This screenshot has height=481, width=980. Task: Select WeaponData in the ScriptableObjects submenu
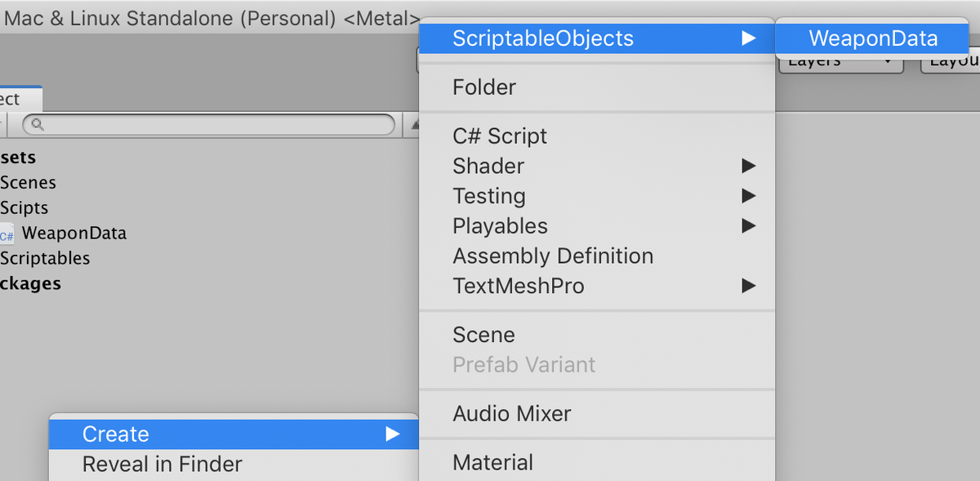873,38
